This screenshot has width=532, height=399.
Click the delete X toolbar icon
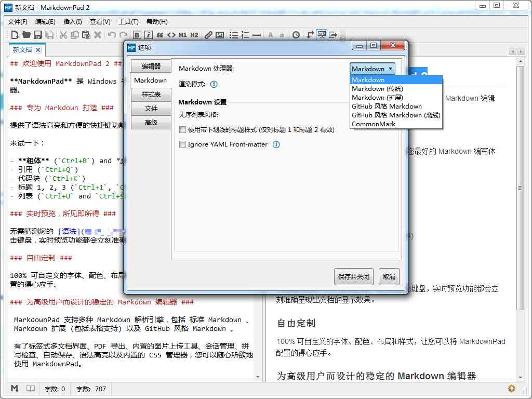(98, 35)
